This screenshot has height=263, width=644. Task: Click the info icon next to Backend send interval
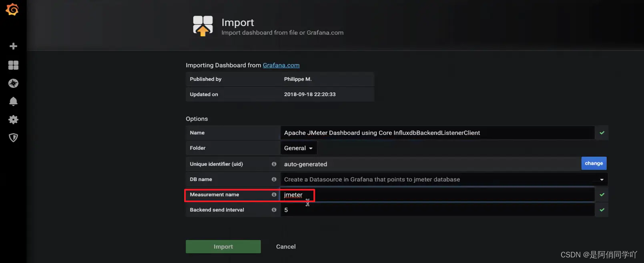274,210
